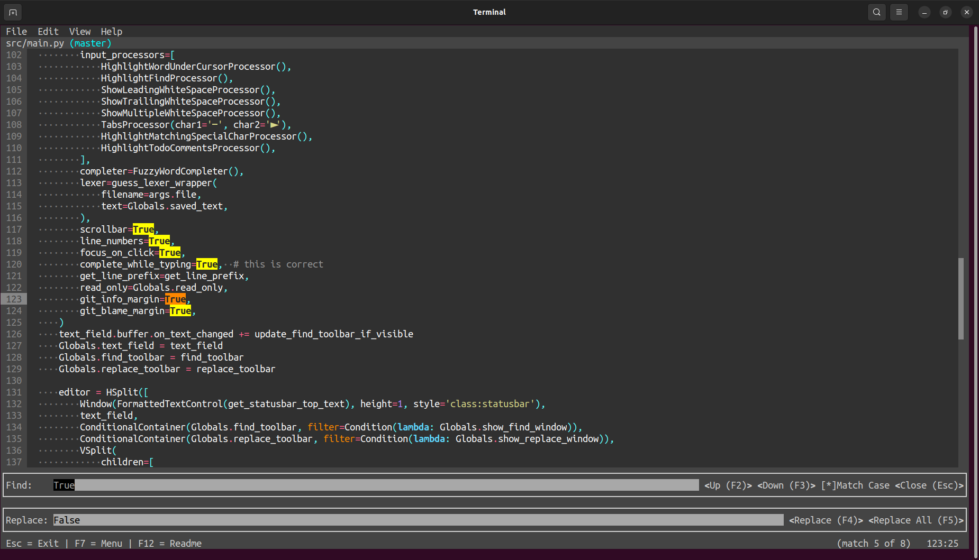
Task: Expand the View menu
Action: [x=80, y=32]
